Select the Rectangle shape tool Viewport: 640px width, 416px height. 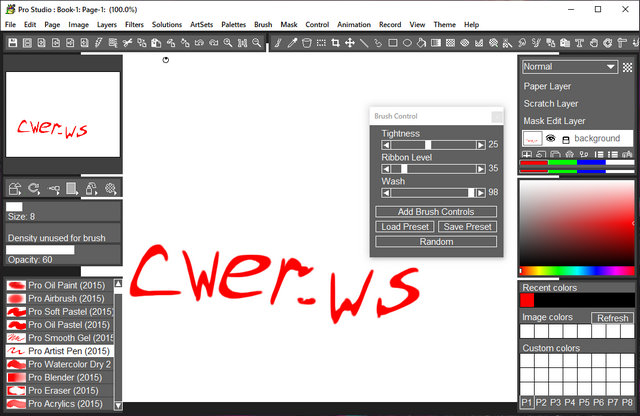pos(393,43)
